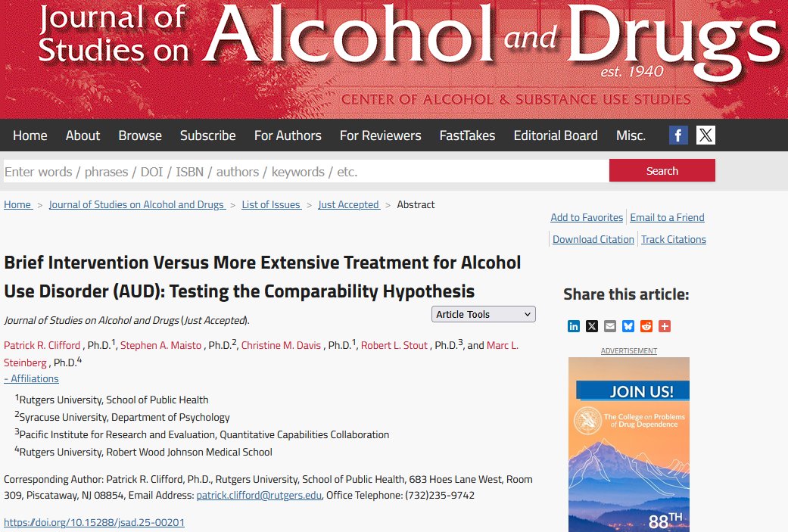
Task: Share article on Reddit icon
Action: click(x=646, y=326)
